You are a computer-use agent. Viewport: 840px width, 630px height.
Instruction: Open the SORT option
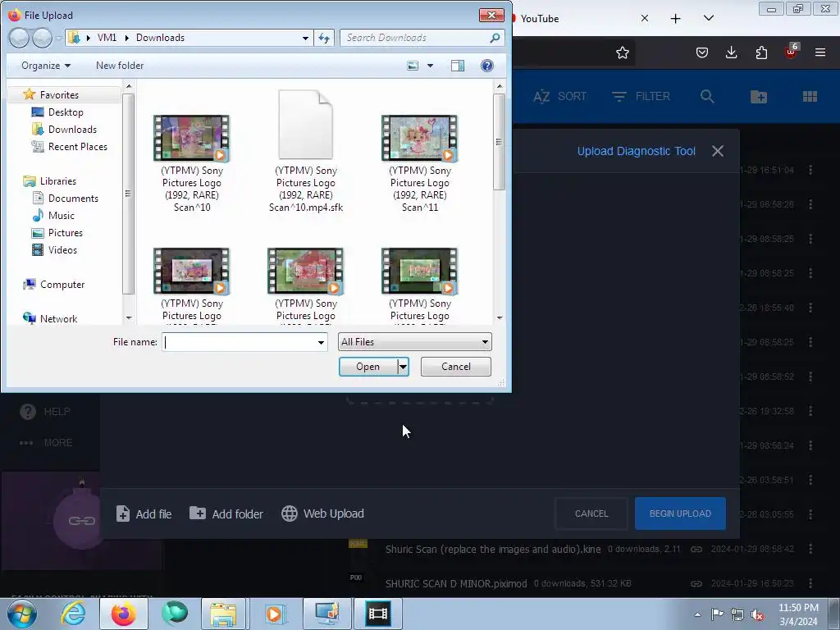[559, 97]
